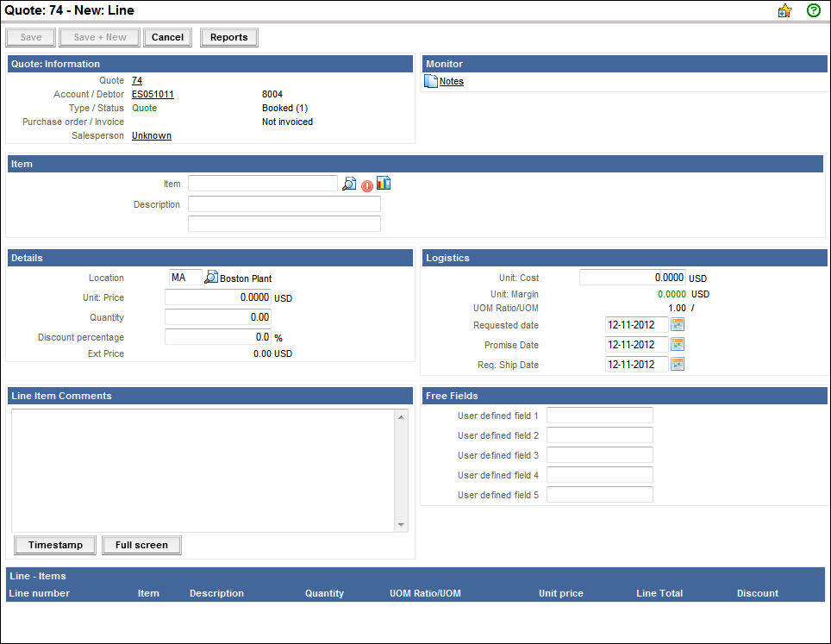Click the Unknown salesperson link
Screen dimensions: 831x644
[151, 136]
